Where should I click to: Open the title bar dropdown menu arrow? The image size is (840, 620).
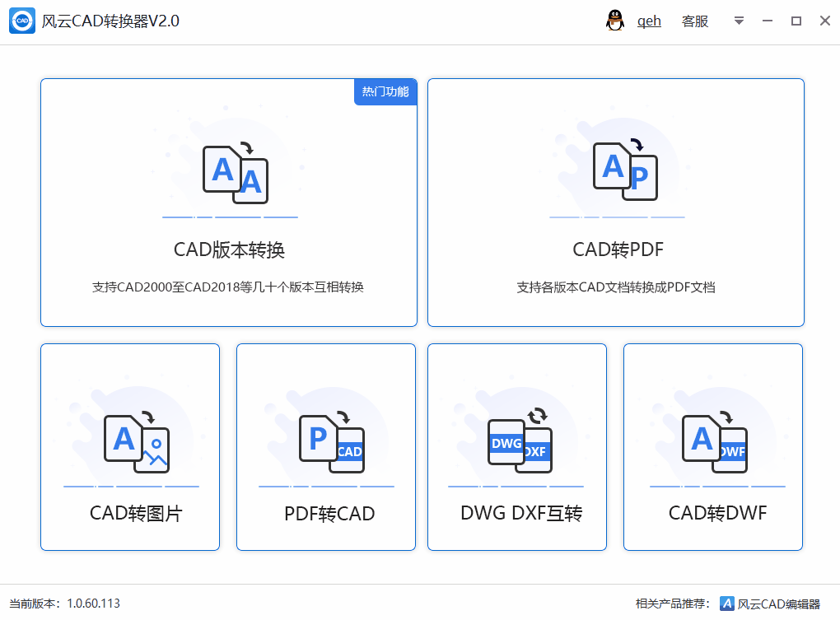click(739, 21)
